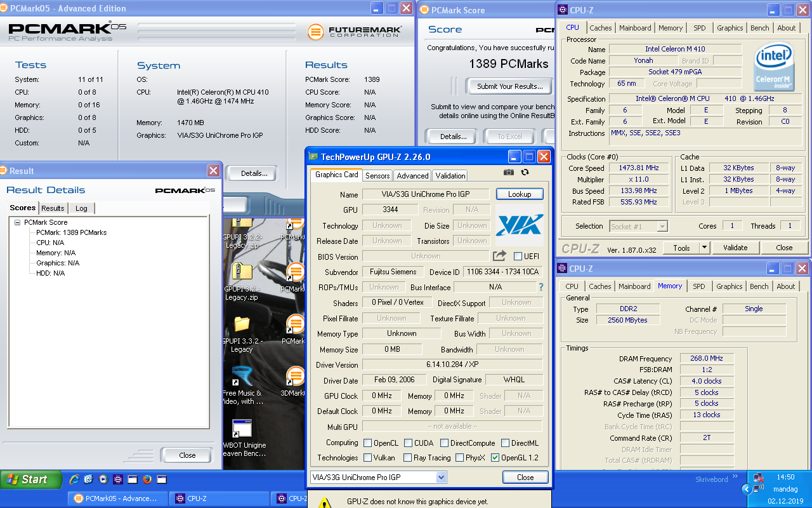Image resolution: width=812 pixels, height=508 pixels.
Task: Click the CPU-Z Validate button
Action: [x=735, y=248]
